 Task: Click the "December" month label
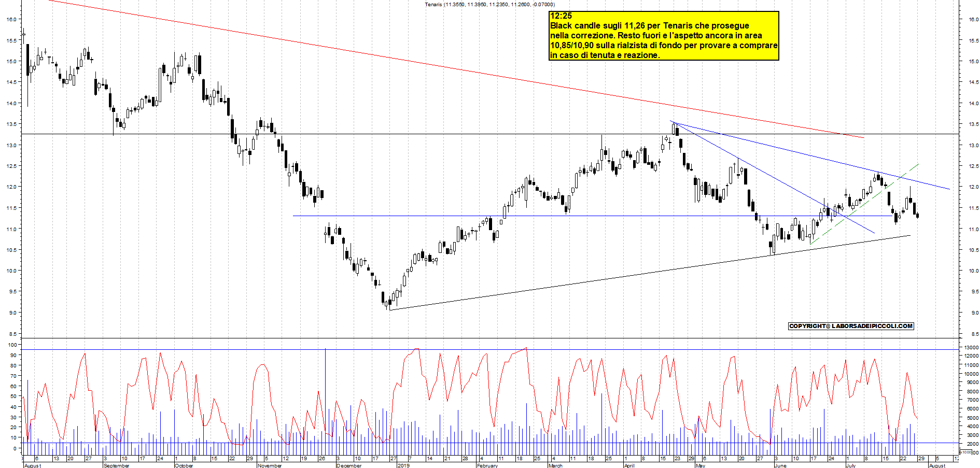tap(349, 465)
